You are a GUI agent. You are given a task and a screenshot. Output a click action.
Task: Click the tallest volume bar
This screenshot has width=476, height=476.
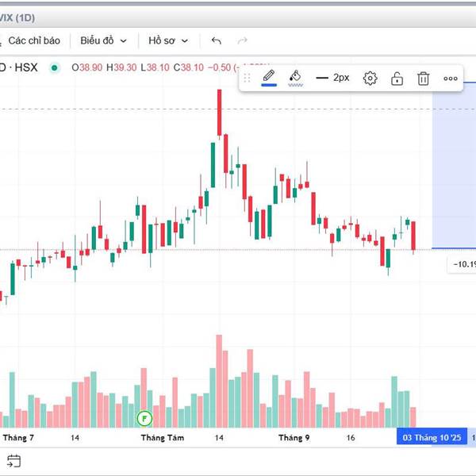pyautogui.click(x=219, y=382)
